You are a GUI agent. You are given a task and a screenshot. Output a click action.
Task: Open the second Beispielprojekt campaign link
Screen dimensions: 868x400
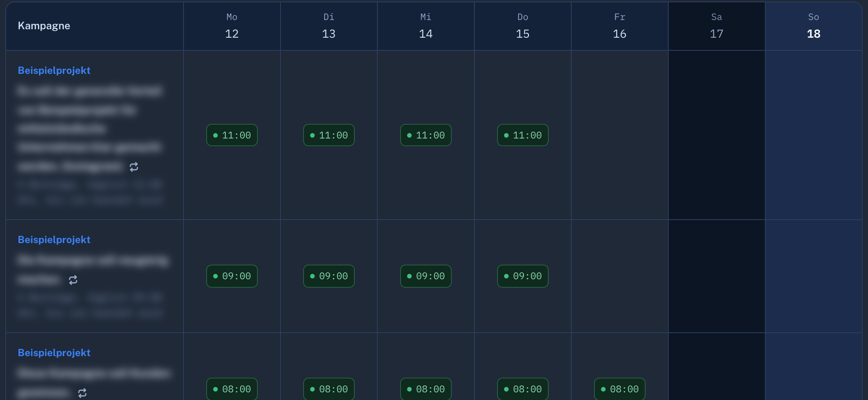coord(54,240)
